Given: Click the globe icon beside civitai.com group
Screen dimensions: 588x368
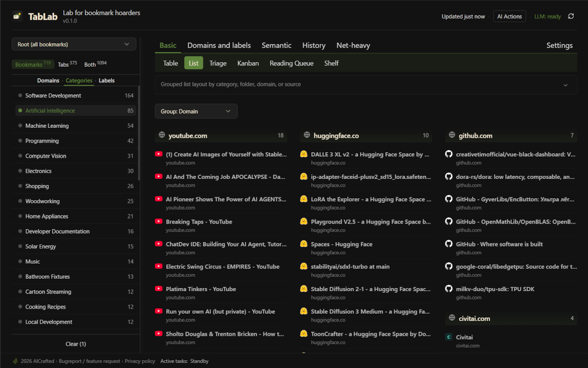Looking at the screenshot, I should tap(452, 318).
